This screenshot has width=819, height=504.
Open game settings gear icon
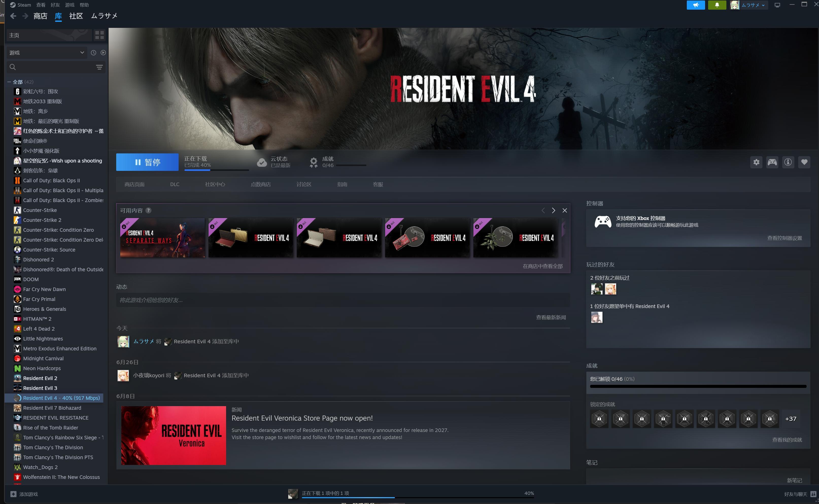click(756, 162)
